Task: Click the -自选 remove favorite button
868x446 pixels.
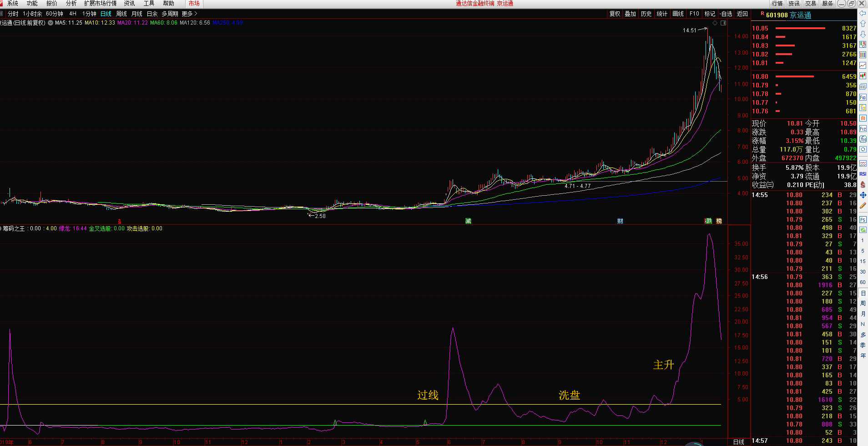Action: 726,14
